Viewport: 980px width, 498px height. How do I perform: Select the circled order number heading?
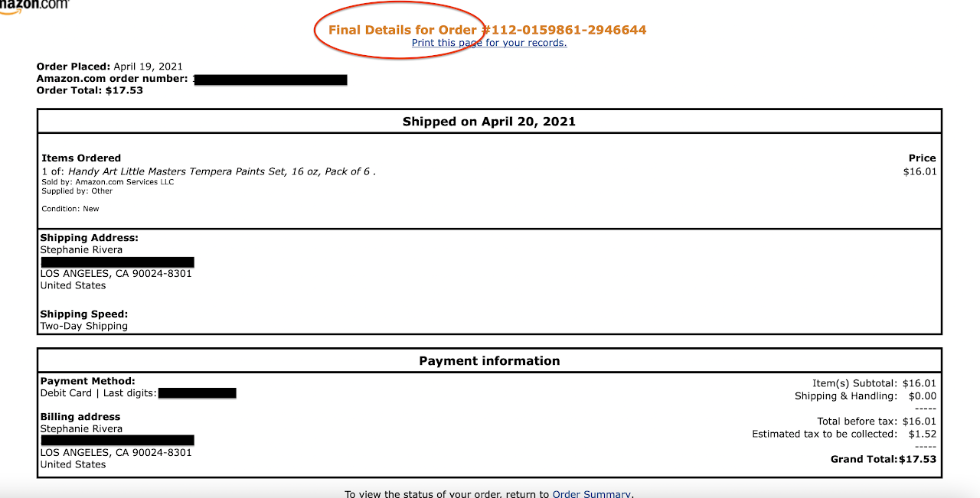(x=487, y=29)
